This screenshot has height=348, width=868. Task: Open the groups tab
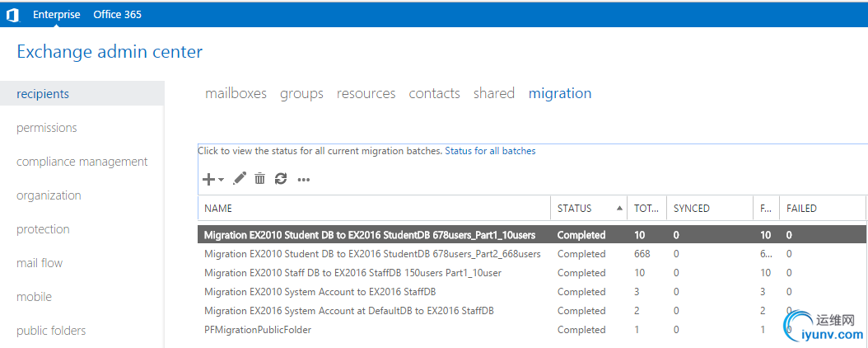(301, 93)
